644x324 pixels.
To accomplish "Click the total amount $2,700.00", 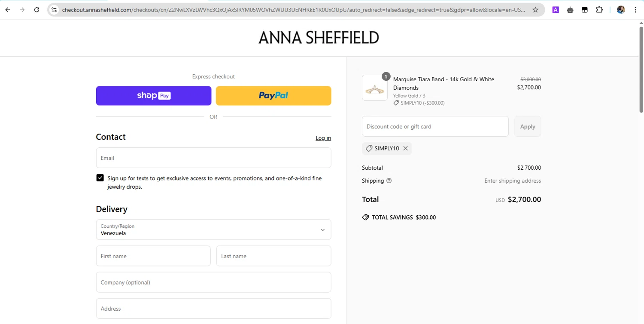I will coord(524,199).
